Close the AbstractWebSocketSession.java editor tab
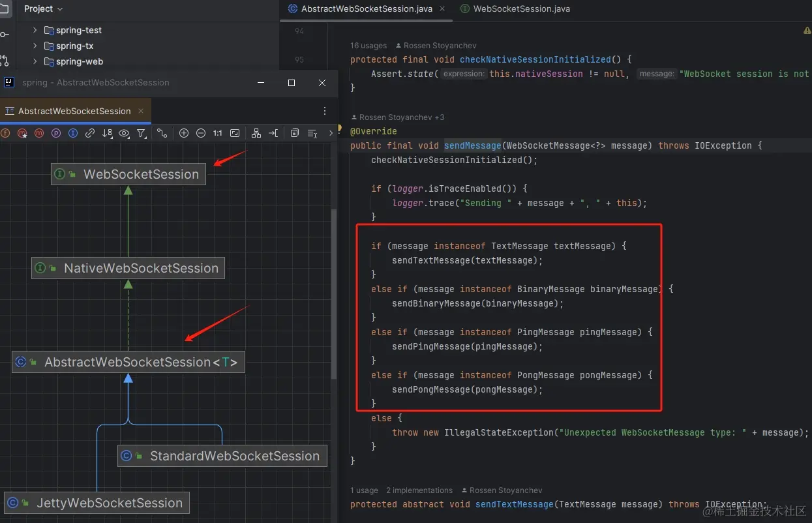This screenshot has height=523, width=812. click(442, 9)
